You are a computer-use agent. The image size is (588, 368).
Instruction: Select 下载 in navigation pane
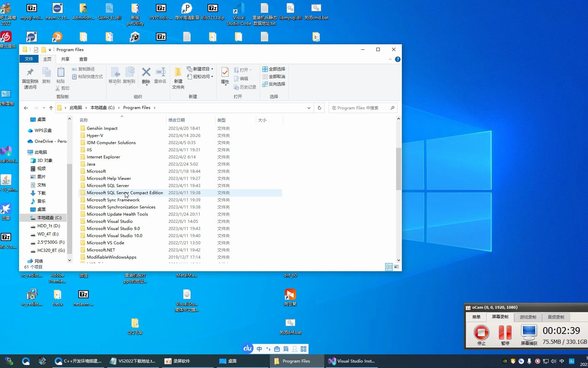(x=41, y=193)
